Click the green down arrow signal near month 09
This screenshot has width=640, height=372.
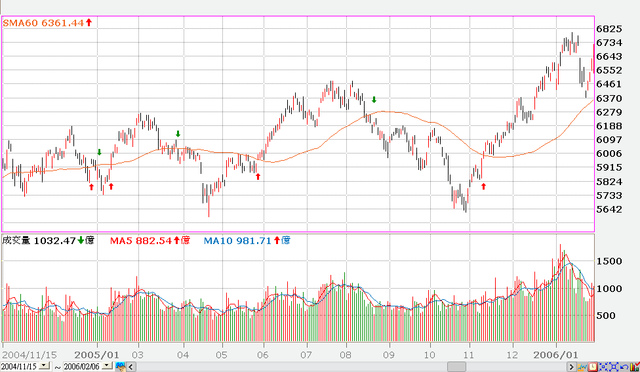[374, 100]
